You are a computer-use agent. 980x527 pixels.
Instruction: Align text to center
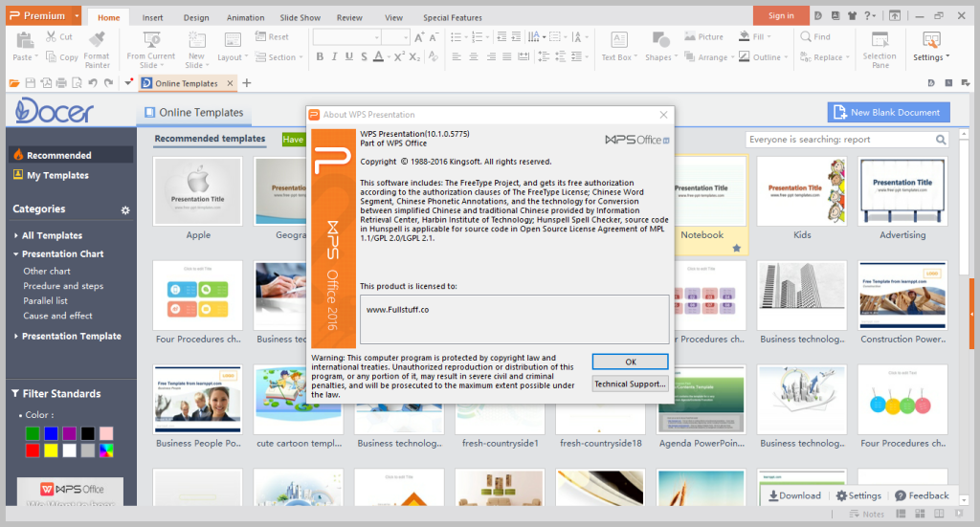pyautogui.click(x=474, y=56)
